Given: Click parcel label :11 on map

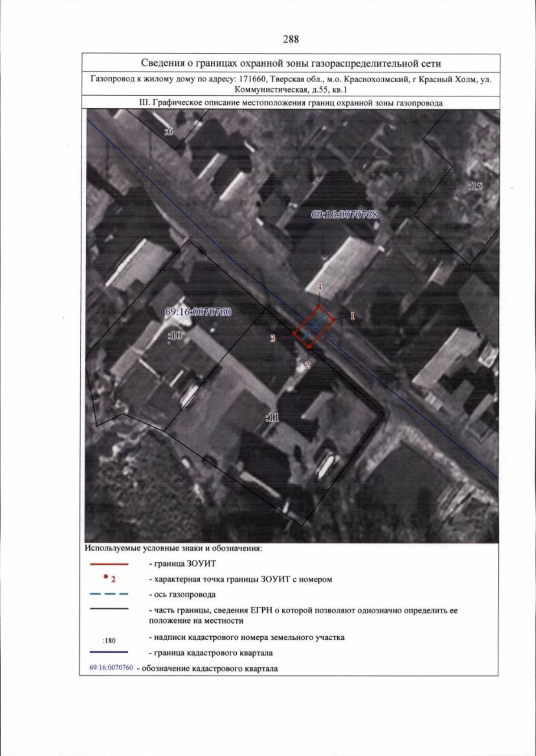Looking at the screenshot, I should click(x=272, y=418).
